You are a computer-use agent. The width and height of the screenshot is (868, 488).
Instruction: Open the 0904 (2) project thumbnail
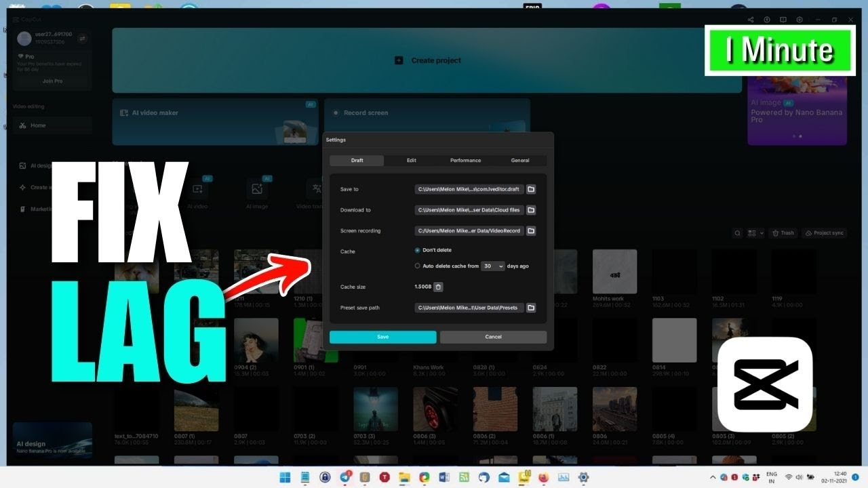click(256, 340)
